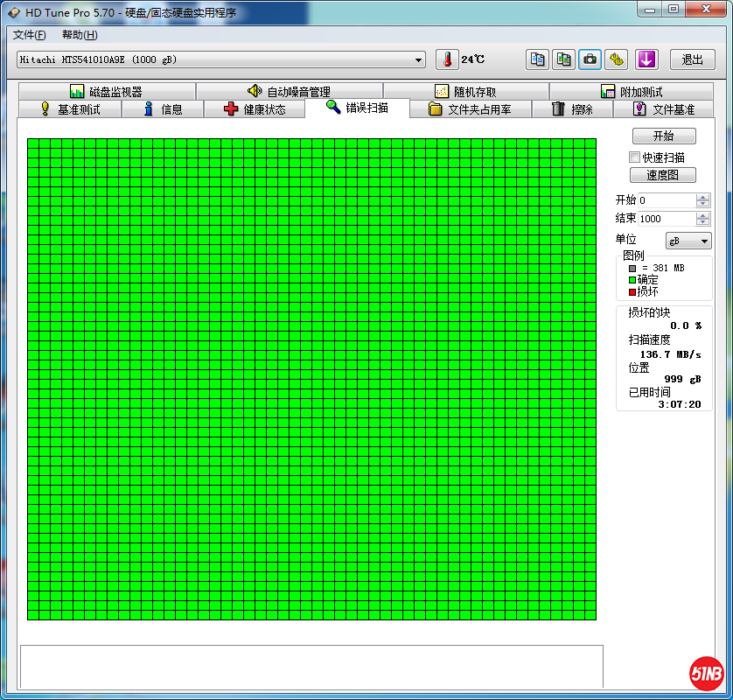Decrease the 结束 end value with down arrow
This screenshot has width=733, height=700.
click(703, 222)
